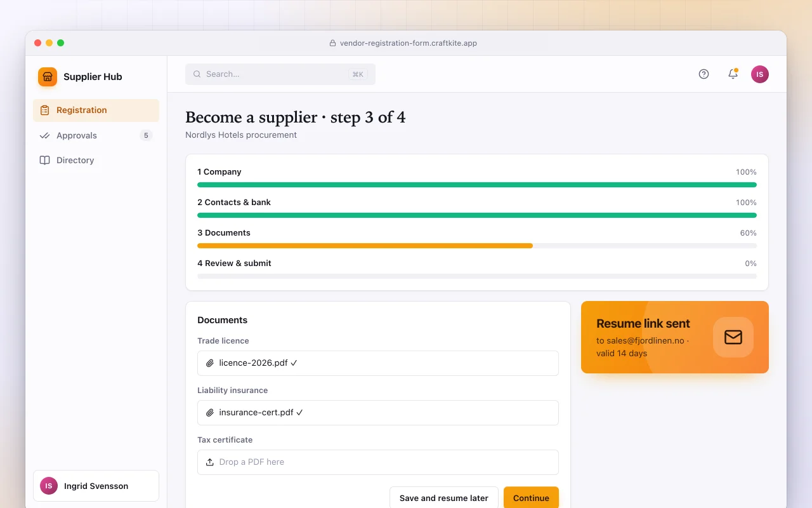
Task: Click the Registration clipboard icon
Action: [44, 110]
